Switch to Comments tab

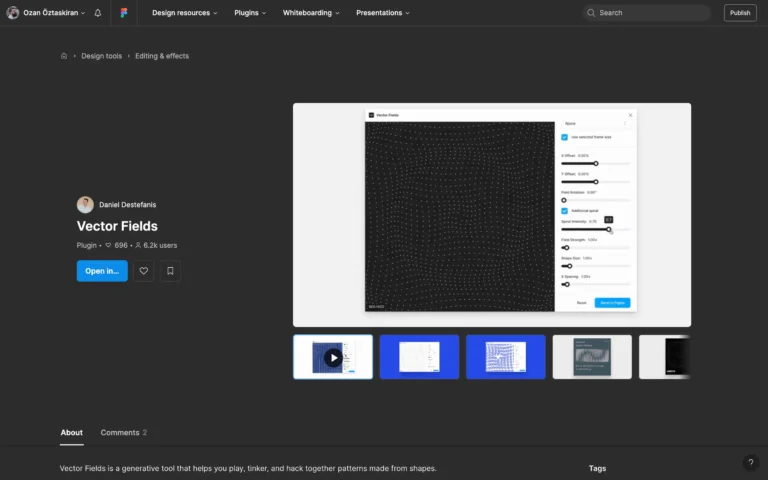[123, 432]
